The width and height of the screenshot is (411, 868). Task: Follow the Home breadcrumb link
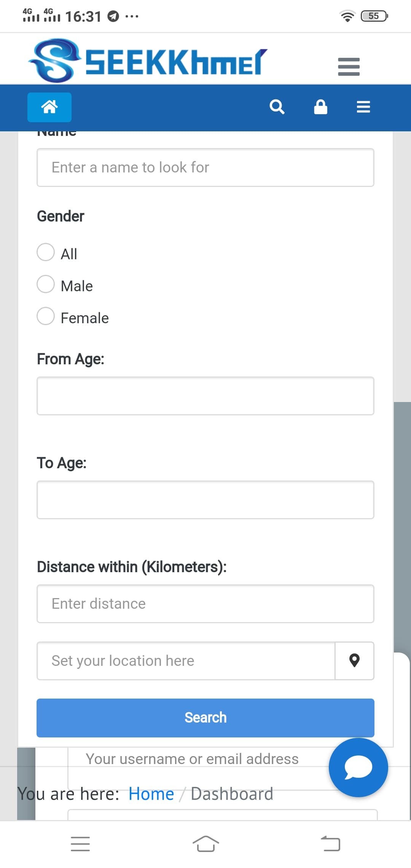[x=151, y=794]
